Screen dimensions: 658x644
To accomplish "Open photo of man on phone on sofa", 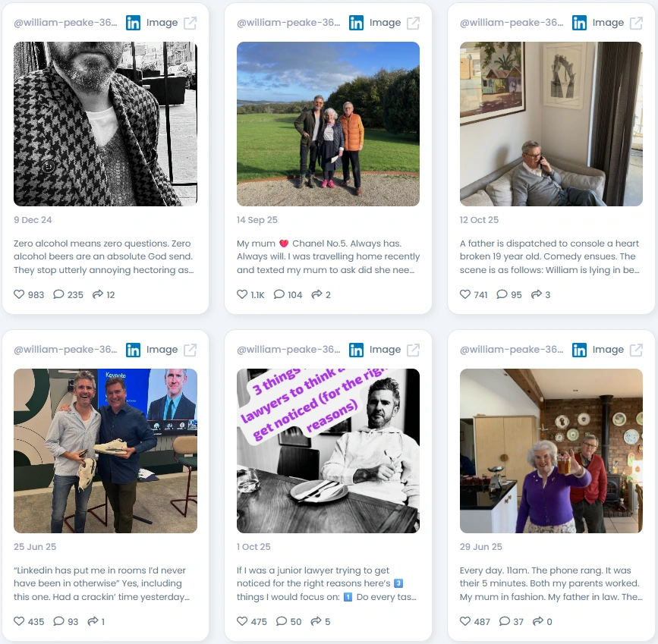I will pyautogui.click(x=551, y=124).
